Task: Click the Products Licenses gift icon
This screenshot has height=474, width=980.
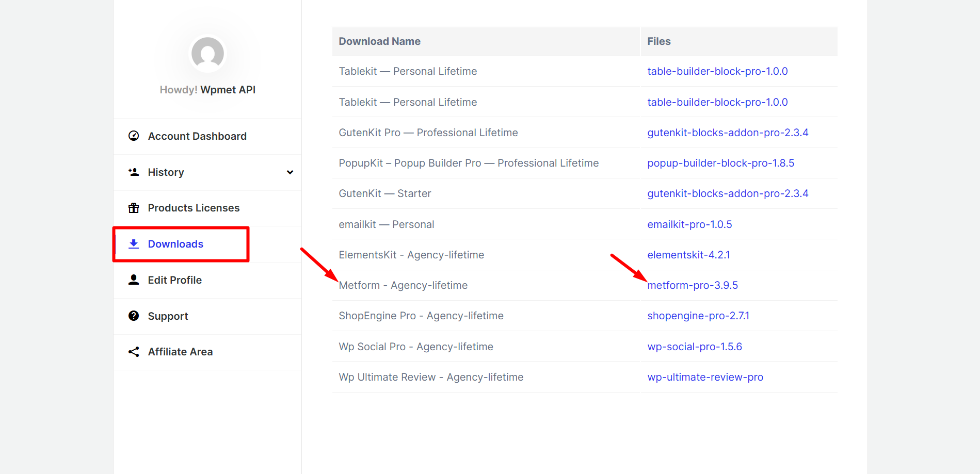Action: [134, 208]
